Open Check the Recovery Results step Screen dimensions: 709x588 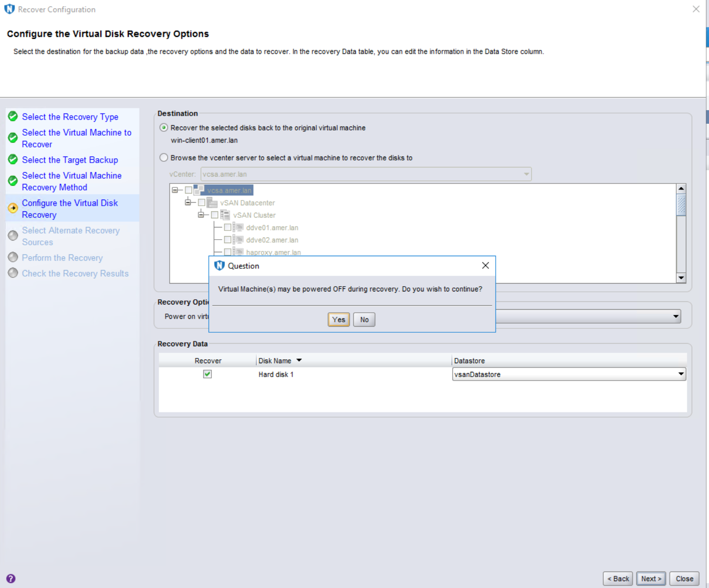(x=75, y=274)
